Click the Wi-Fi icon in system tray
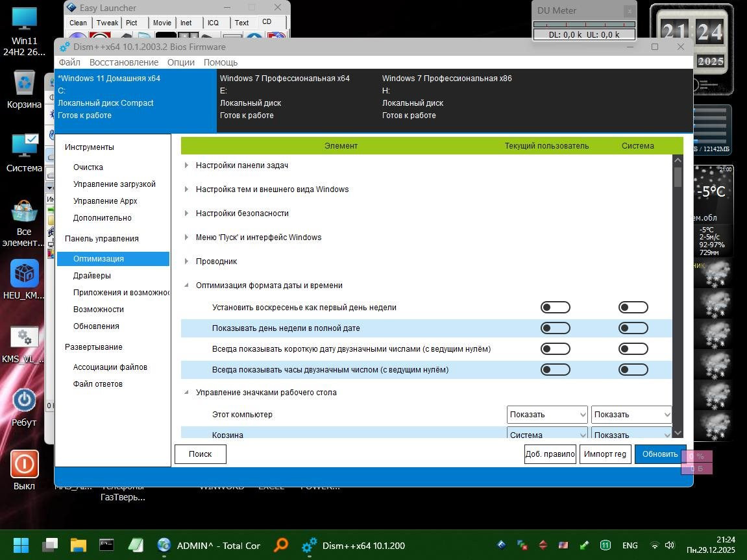The width and height of the screenshot is (747, 560). pos(655,545)
